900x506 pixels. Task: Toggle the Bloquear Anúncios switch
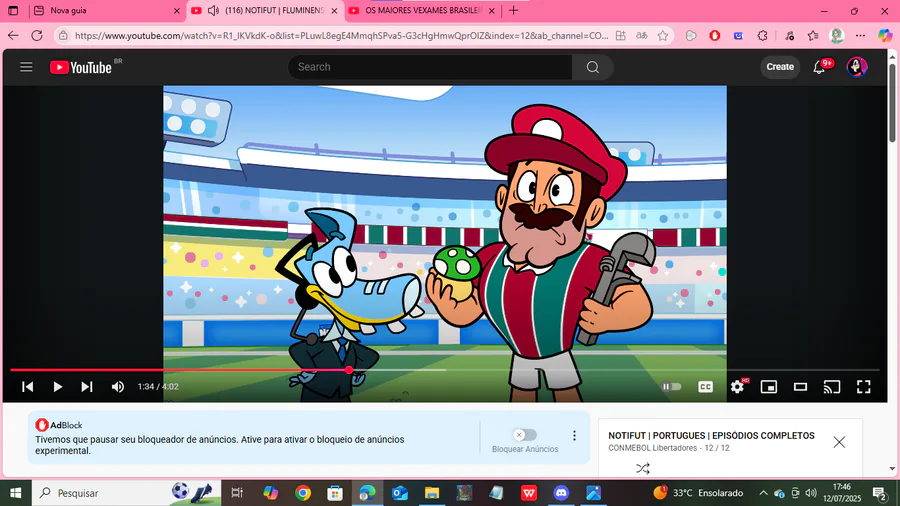(x=525, y=435)
